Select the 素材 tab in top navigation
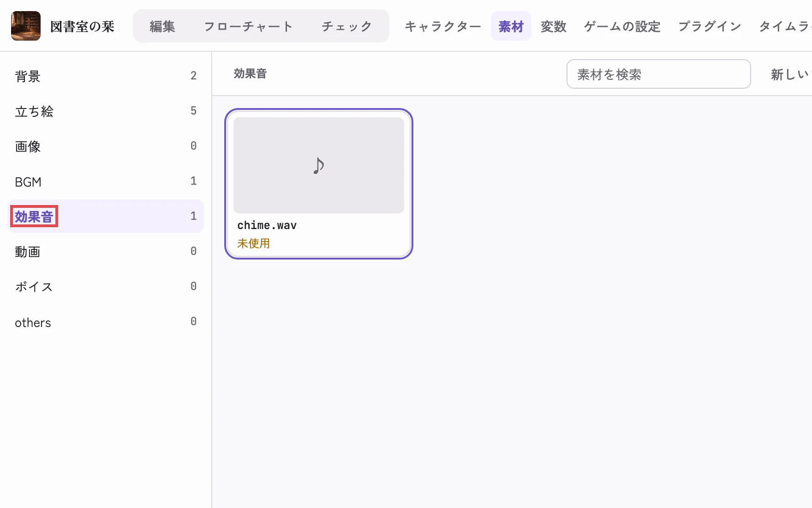 coord(511,26)
